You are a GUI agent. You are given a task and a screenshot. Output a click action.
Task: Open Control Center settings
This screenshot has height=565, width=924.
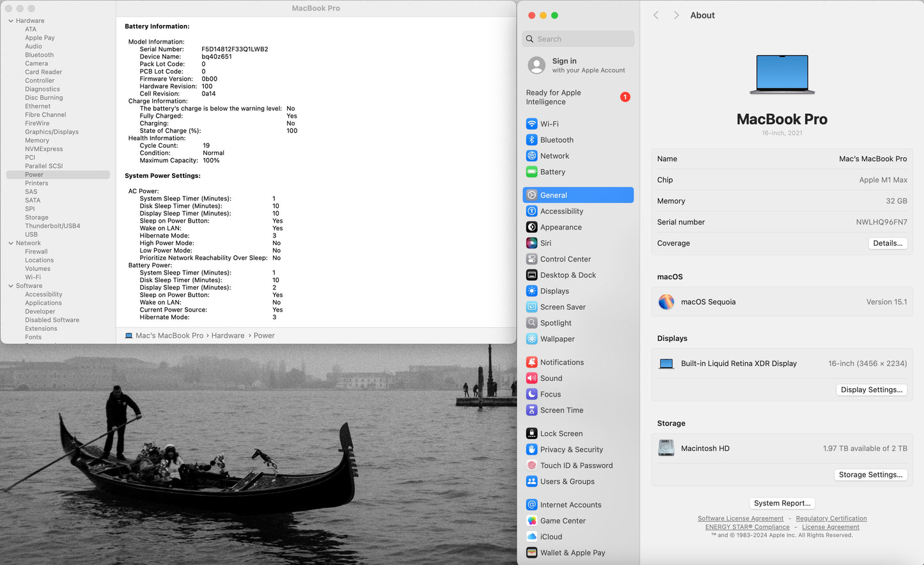[x=565, y=259]
